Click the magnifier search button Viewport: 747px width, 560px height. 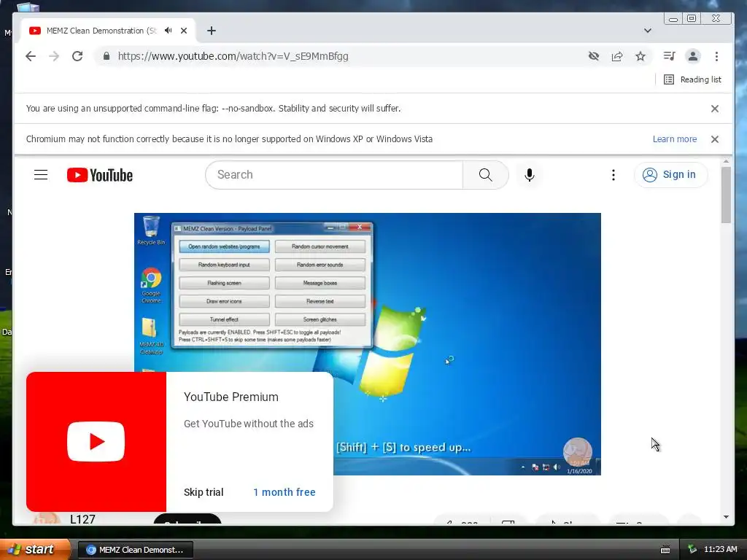(485, 175)
